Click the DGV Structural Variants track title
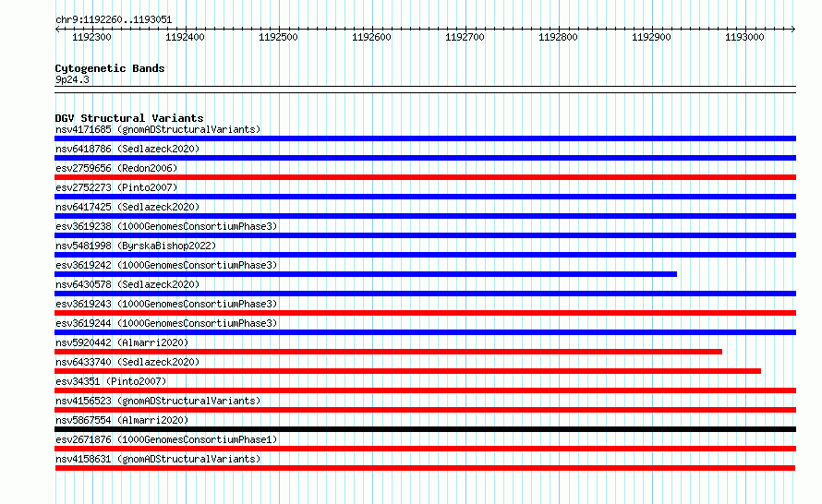The image size is (822, 504). click(129, 118)
